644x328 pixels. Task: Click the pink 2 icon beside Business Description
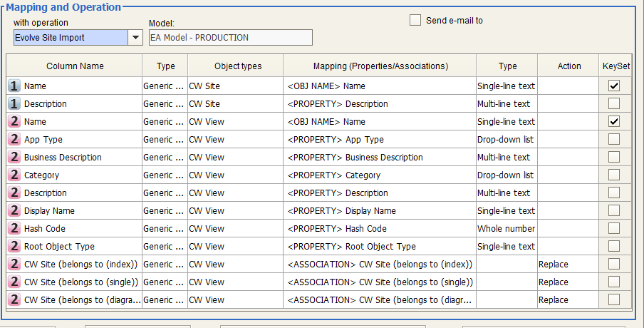pyautogui.click(x=14, y=157)
